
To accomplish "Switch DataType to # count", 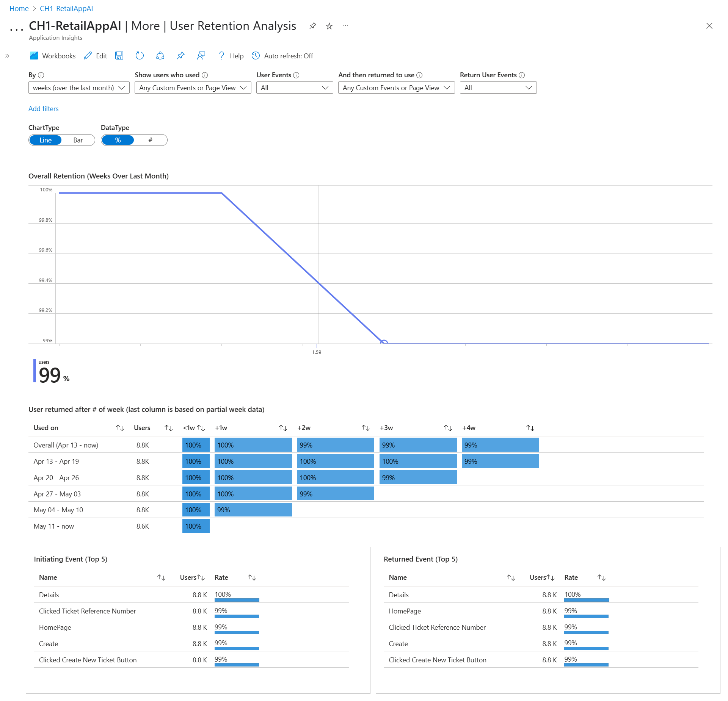I will tap(150, 140).
